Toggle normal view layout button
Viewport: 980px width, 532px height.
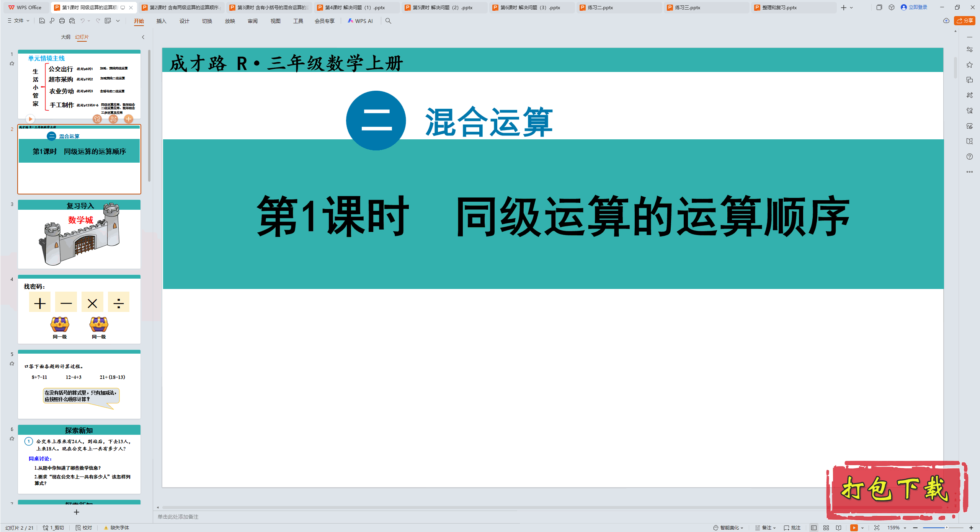[x=814, y=527]
